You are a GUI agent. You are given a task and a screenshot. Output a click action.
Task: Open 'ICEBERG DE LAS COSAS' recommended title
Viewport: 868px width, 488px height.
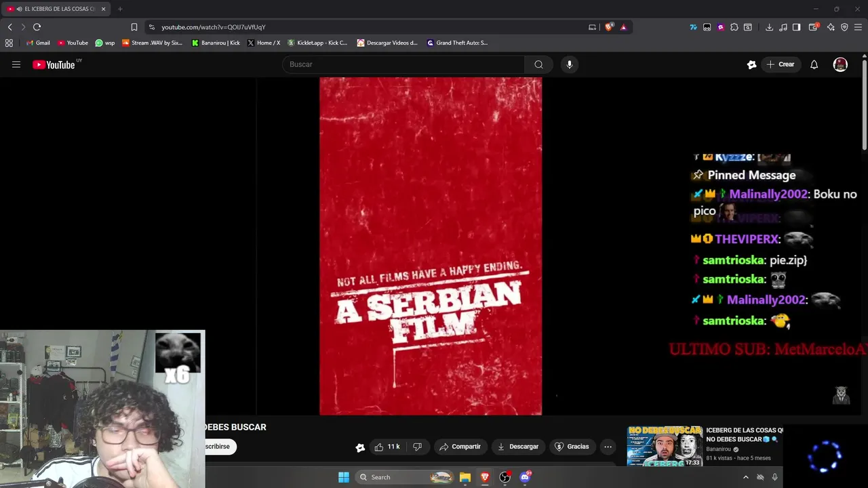[745, 434]
